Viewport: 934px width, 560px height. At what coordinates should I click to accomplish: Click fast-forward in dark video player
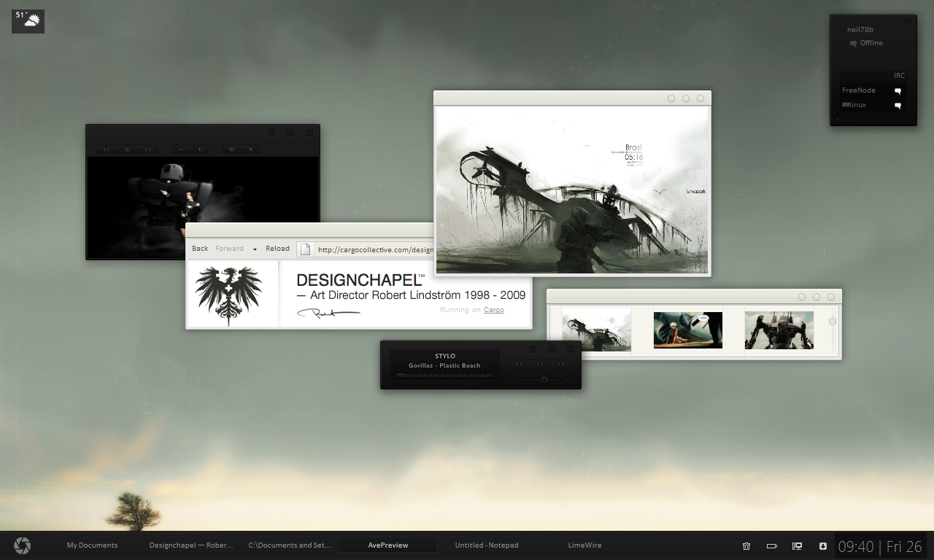pos(147,149)
